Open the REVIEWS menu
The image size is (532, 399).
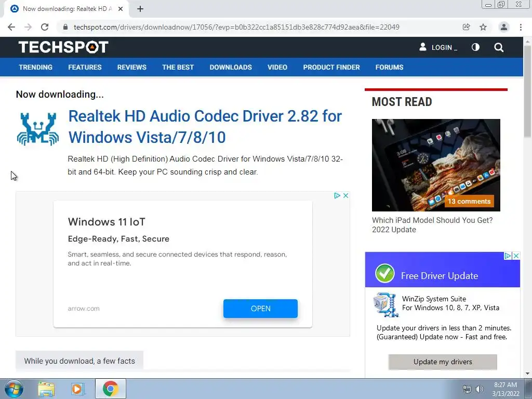coord(131,67)
